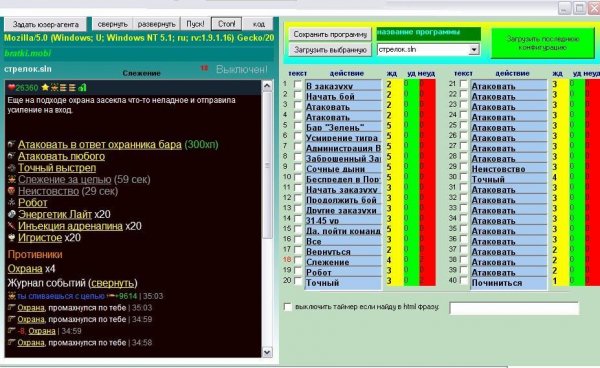This screenshot has width=600, height=368.
Task: Click the 'свернуть' toolbar button
Action: 112,24
